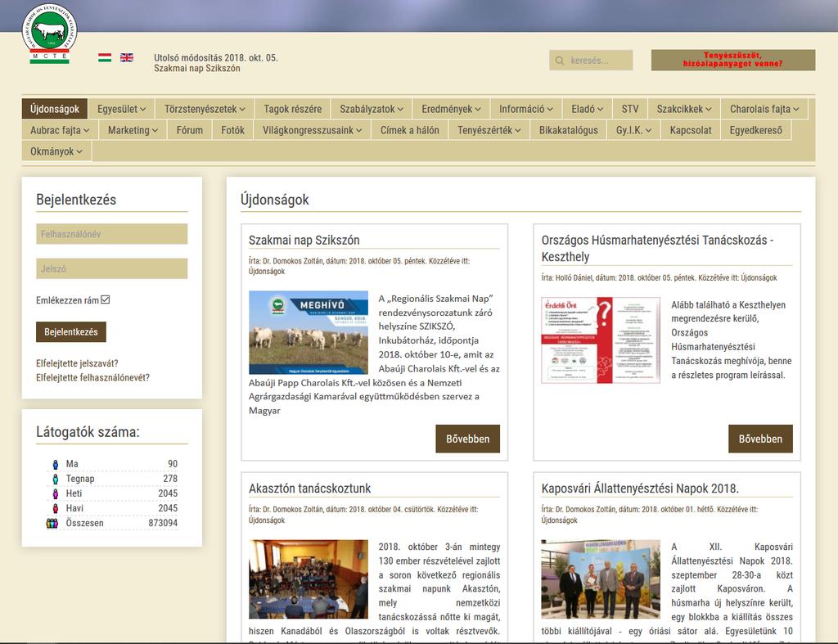Viewport: 838px width, 644px height.
Task: Open the MEGHÍVÓ invitation thumbnail
Action: (309, 332)
